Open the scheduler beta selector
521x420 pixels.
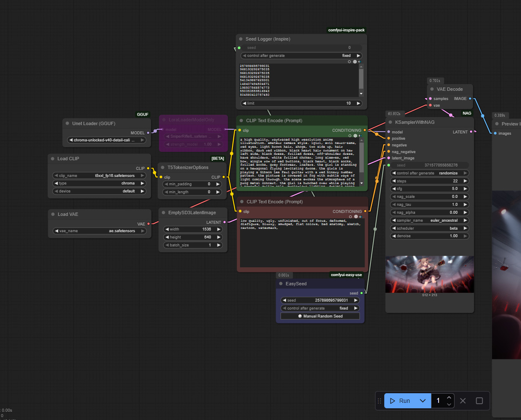pyautogui.click(x=429, y=228)
